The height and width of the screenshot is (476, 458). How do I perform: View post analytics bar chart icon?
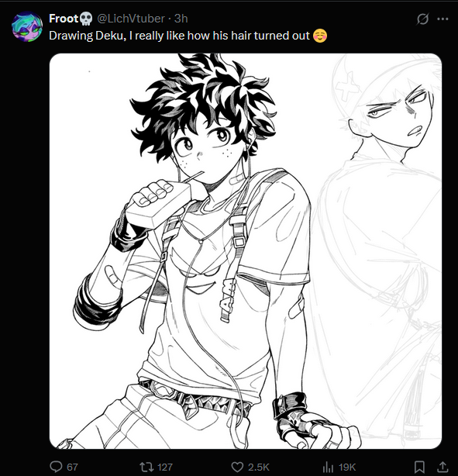(x=328, y=467)
